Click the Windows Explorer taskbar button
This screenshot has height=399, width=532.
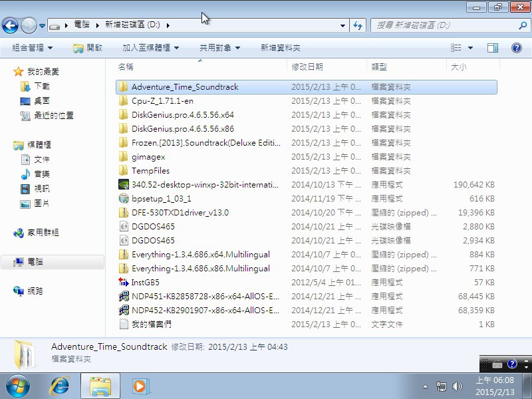(x=100, y=386)
